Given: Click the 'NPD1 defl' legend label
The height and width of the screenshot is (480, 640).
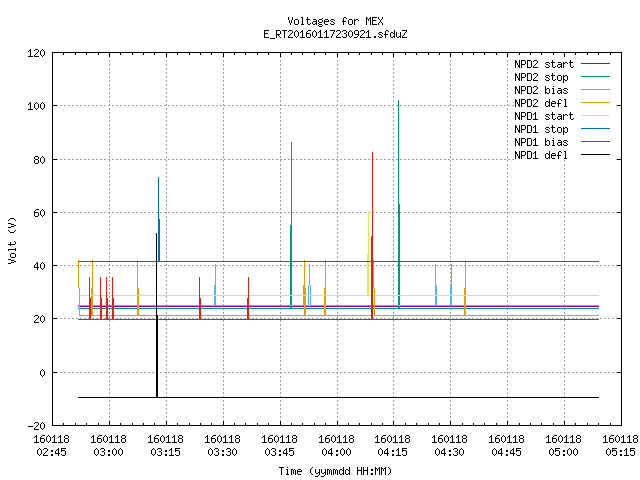Looking at the screenshot, I should point(541,155).
